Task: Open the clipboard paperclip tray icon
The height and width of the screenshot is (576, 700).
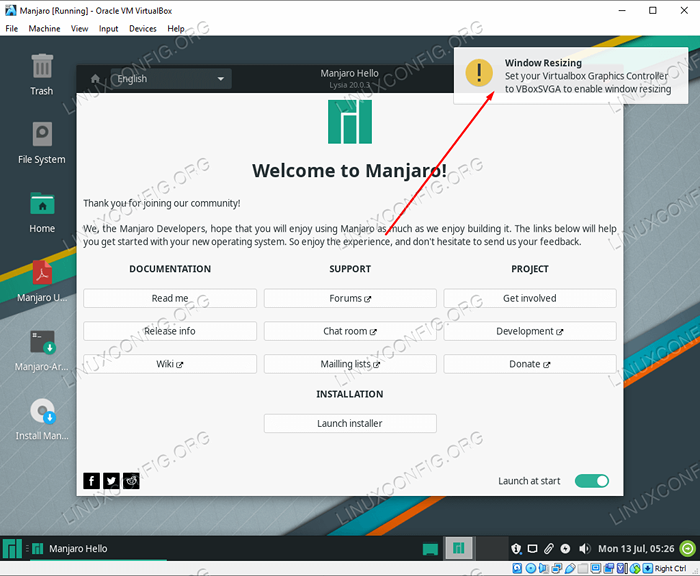Action: [549, 548]
